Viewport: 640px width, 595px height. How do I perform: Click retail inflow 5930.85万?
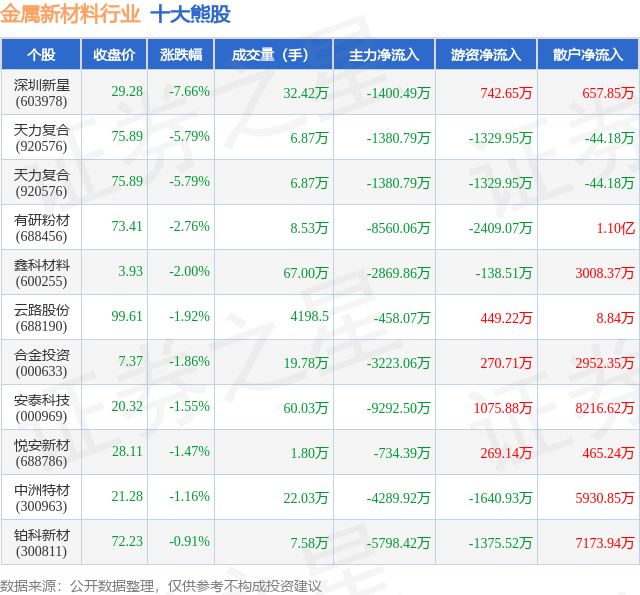coord(605,498)
